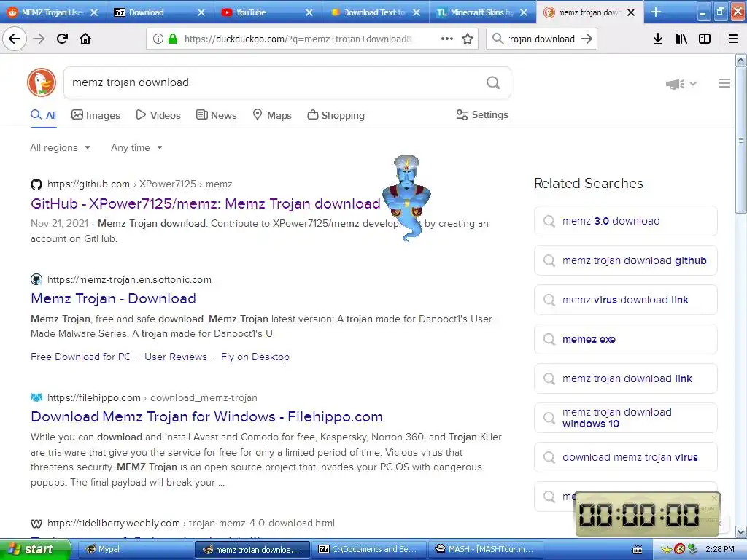Click the User Reviews sublink

176,357
